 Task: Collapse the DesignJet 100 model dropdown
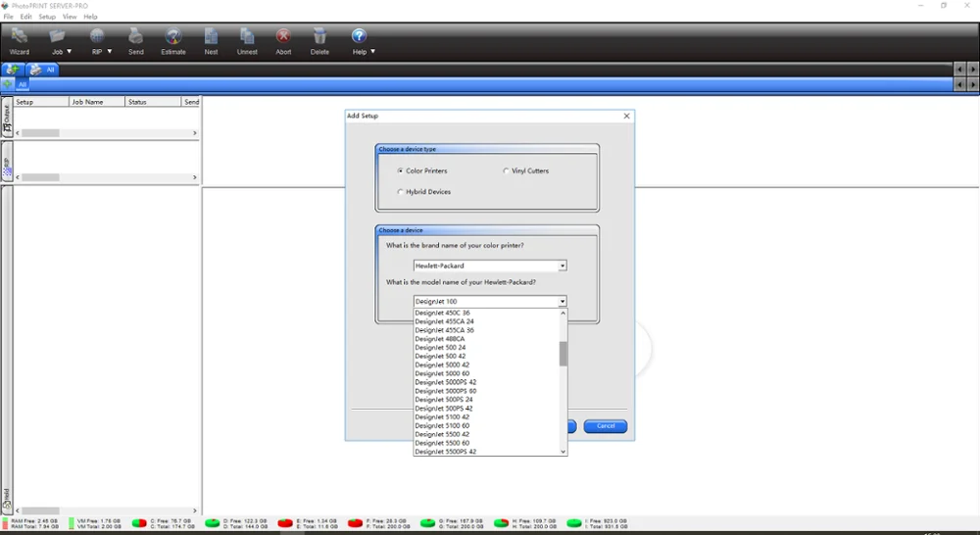tap(563, 301)
